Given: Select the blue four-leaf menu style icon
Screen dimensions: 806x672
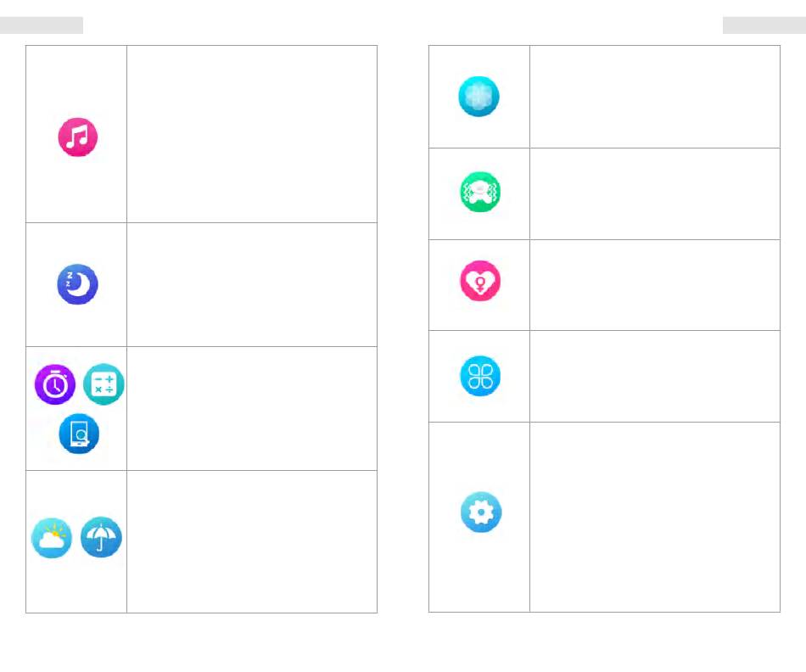Looking at the screenshot, I should pyautogui.click(x=480, y=376).
